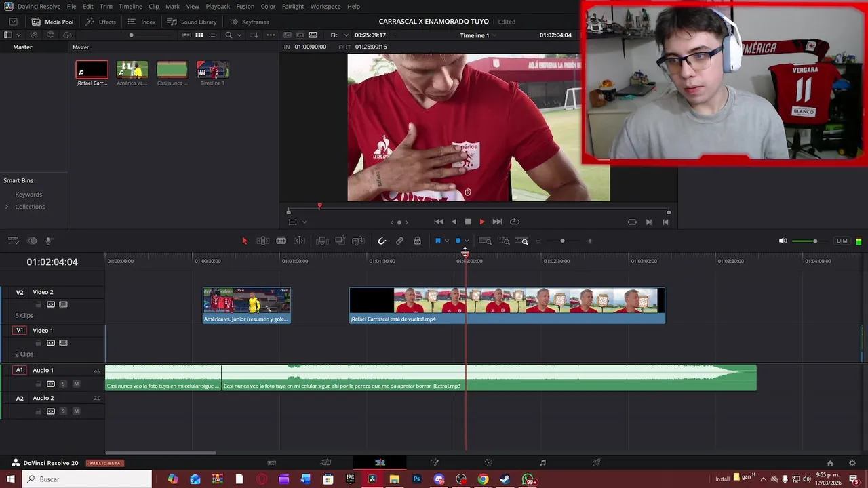
Task: Toggle Position Lock padlock icon
Action: tap(417, 241)
